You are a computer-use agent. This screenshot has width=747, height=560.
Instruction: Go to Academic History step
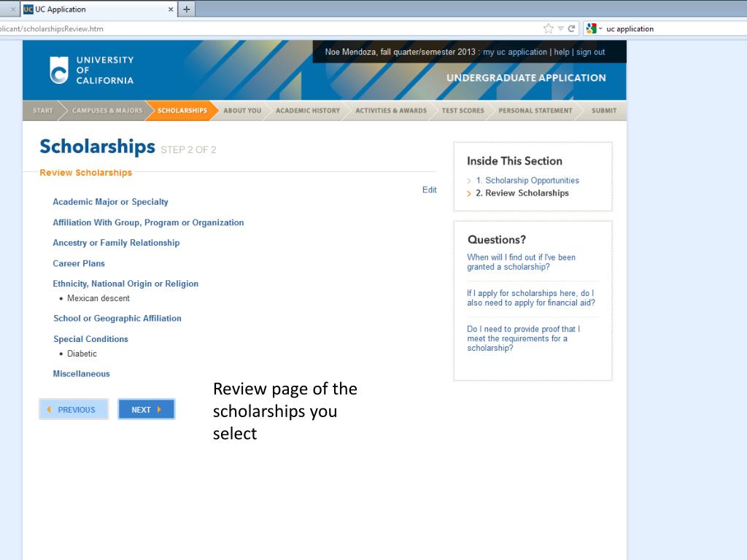[308, 111]
